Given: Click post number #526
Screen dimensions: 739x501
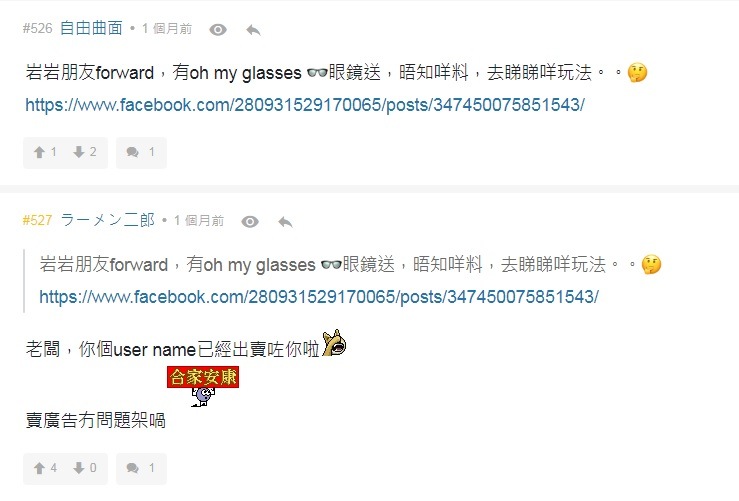Looking at the screenshot, I should point(38,29).
